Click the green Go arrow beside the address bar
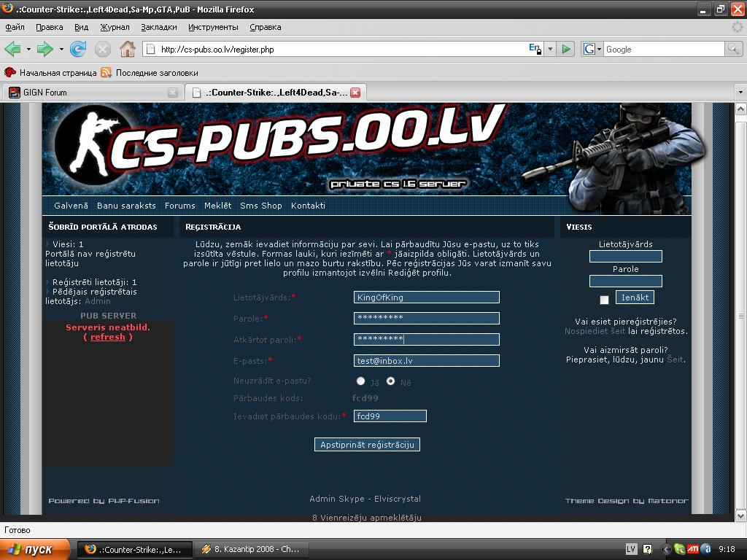Screen dimensions: 747x560 tap(566, 49)
